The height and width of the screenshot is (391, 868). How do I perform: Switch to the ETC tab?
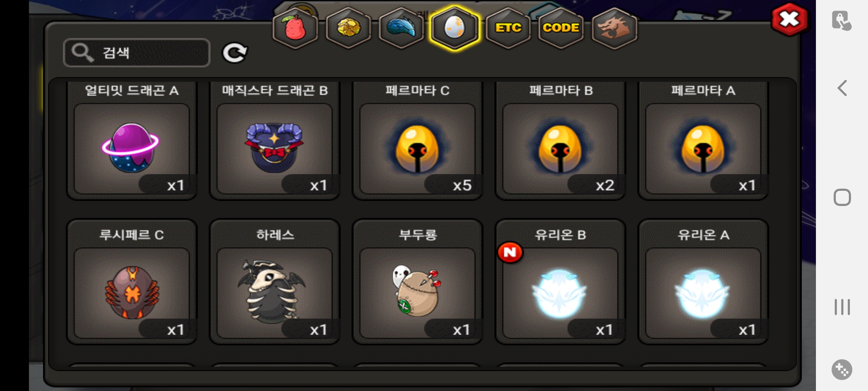tap(508, 28)
